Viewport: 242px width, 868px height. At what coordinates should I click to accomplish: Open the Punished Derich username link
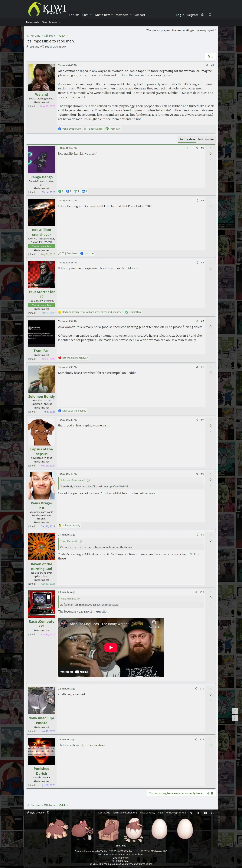(x=41, y=771)
